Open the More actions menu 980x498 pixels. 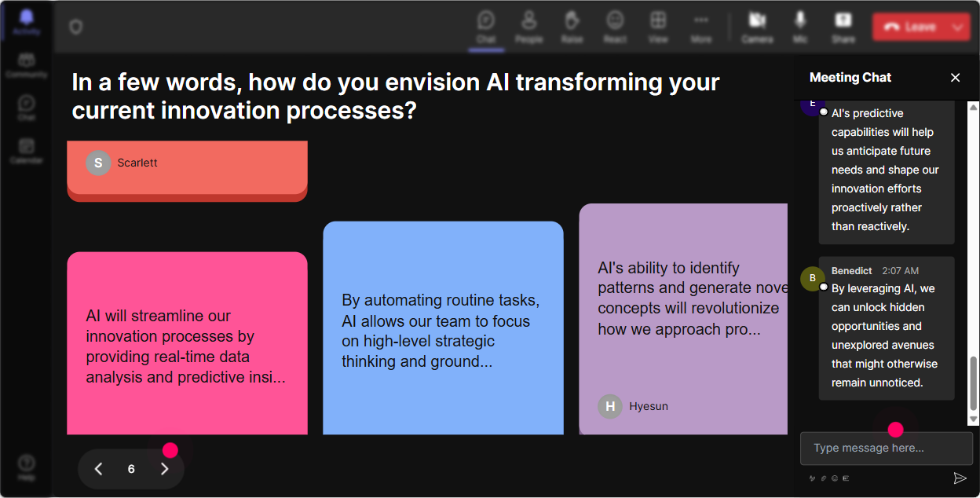701,27
